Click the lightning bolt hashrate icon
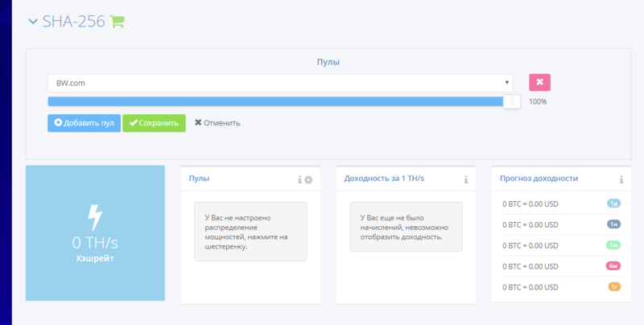This screenshot has width=644, height=325. [95, 217]
